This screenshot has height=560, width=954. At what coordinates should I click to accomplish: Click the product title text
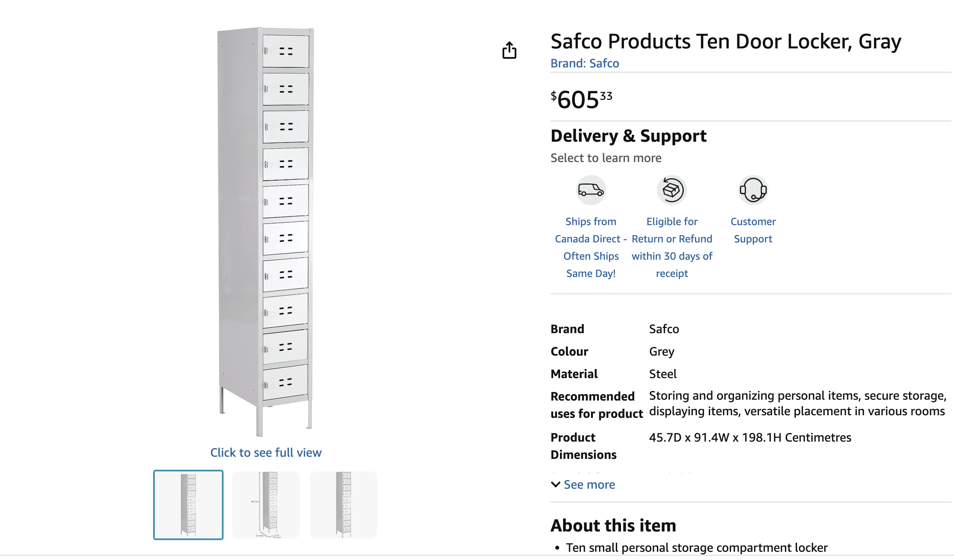click(726, 41)
